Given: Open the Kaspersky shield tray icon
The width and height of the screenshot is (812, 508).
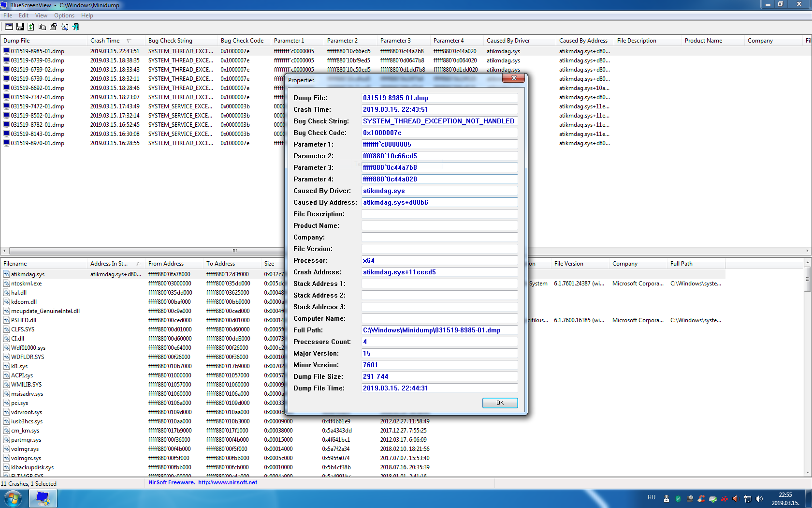Looking at the screenshot, I should point(678,499).
